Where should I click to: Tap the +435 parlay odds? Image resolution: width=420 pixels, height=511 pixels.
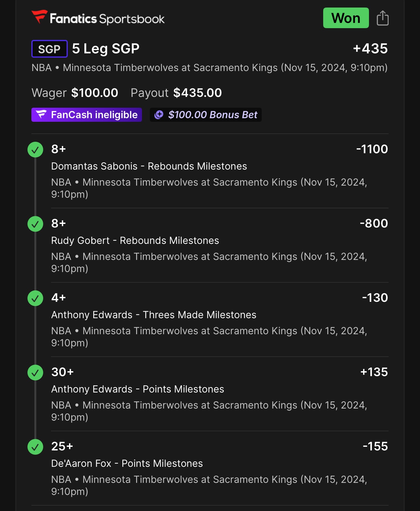370,49
